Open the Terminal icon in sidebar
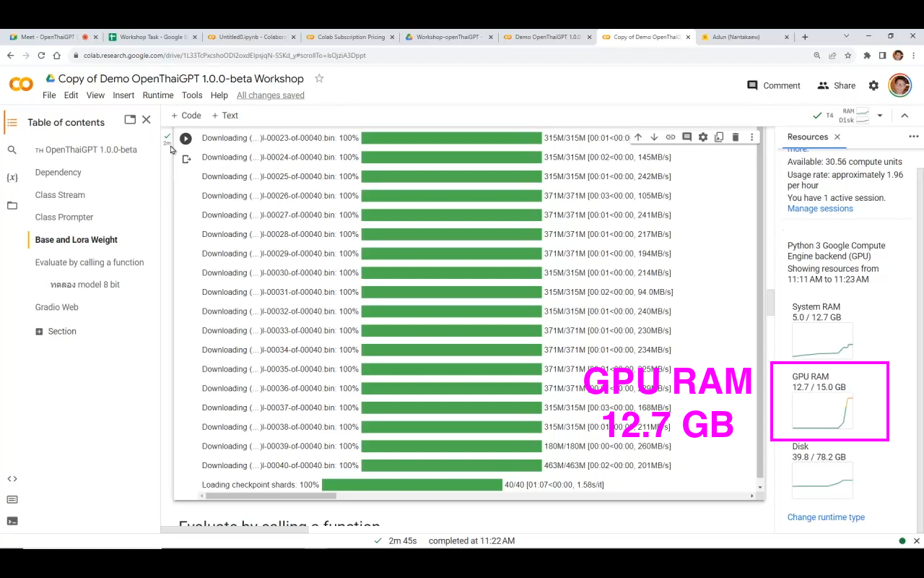Screen dimensions: 924x578 [12, 521]
